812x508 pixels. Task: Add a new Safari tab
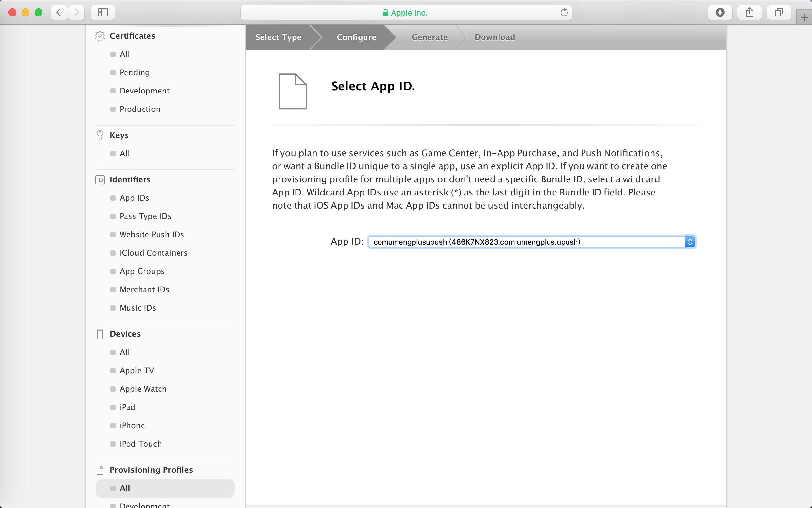(804, 17)
